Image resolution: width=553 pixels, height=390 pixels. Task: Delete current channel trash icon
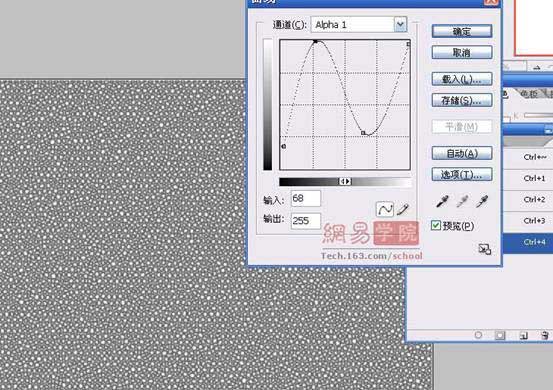point(545,335)
